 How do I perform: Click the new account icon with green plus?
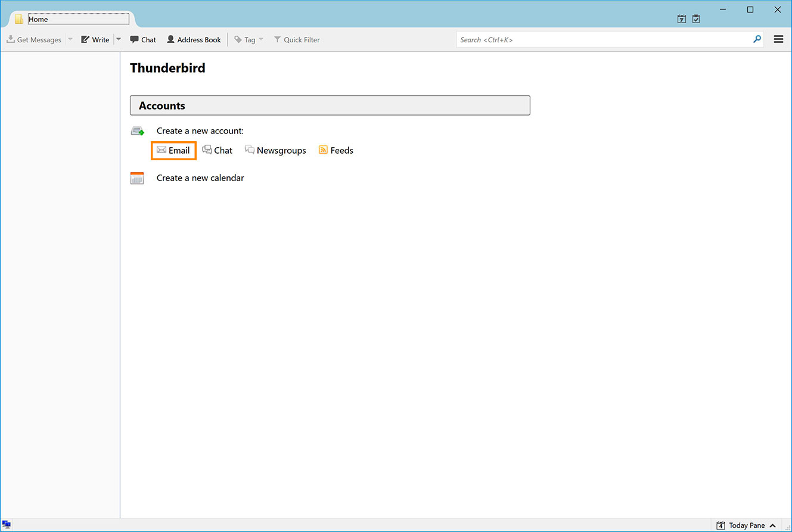pos(138,131)
